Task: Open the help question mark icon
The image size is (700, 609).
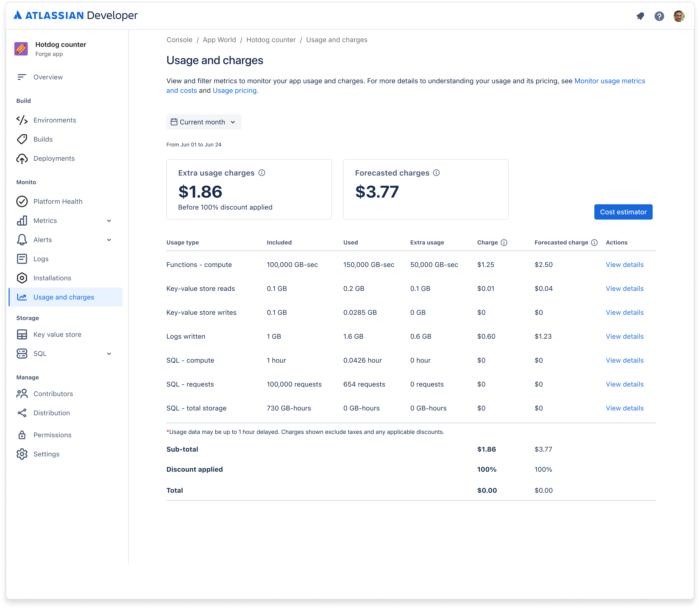Action: [x=659, y=16]
